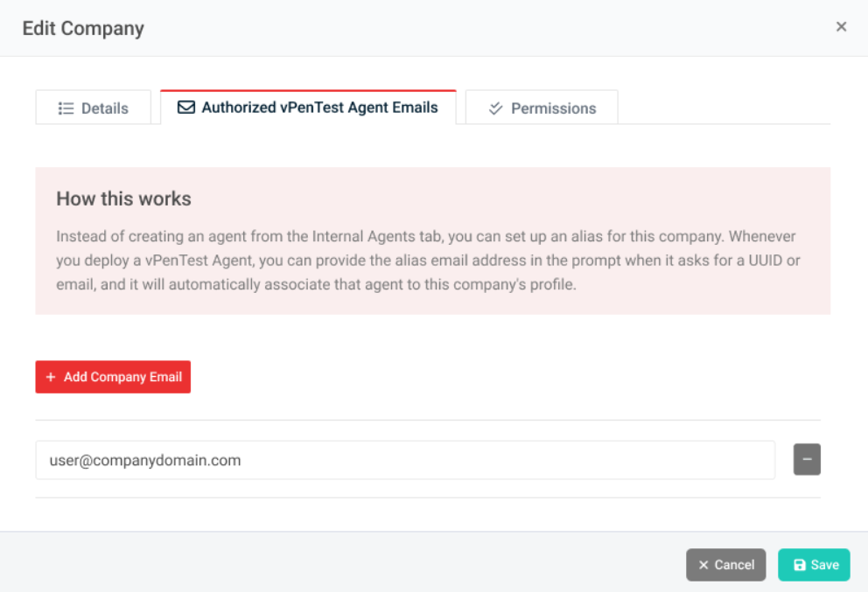This screenshot has height=592, width=868.
Task: Switch to the Details tab
Action: pyautogui.click(x=94, y=108)
